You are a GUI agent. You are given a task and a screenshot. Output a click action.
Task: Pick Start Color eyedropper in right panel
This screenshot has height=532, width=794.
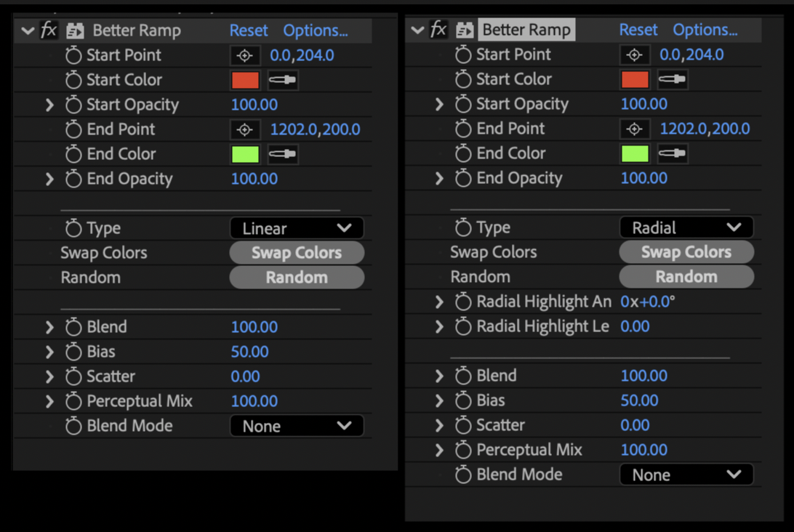[673, 79]
